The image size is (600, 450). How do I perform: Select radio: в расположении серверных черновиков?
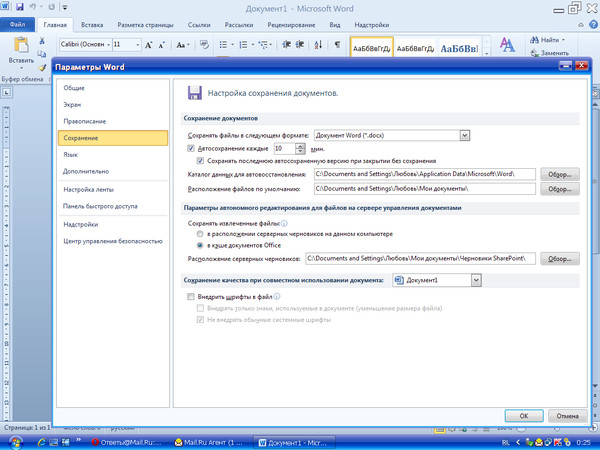[200, 234]
